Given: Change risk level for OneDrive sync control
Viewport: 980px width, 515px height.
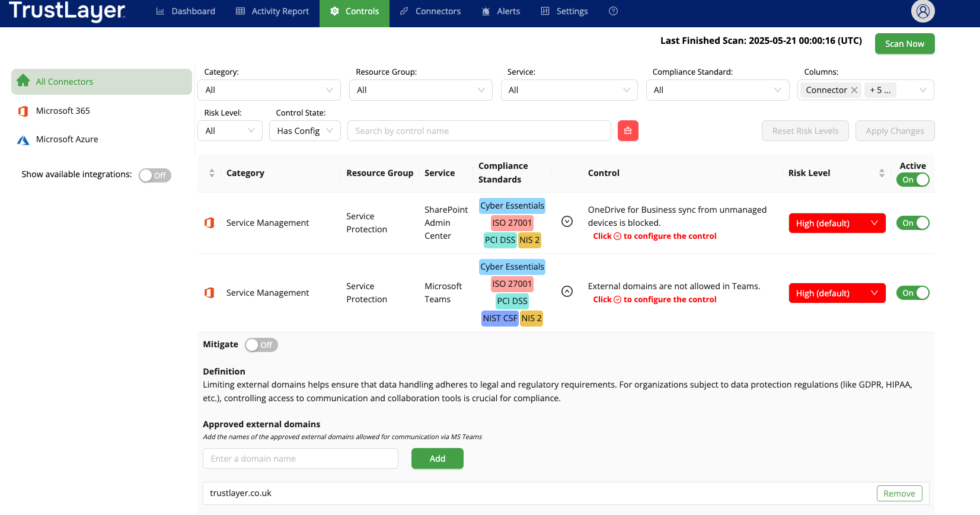Looking at the screenshot, I should [x=837, y=223].
